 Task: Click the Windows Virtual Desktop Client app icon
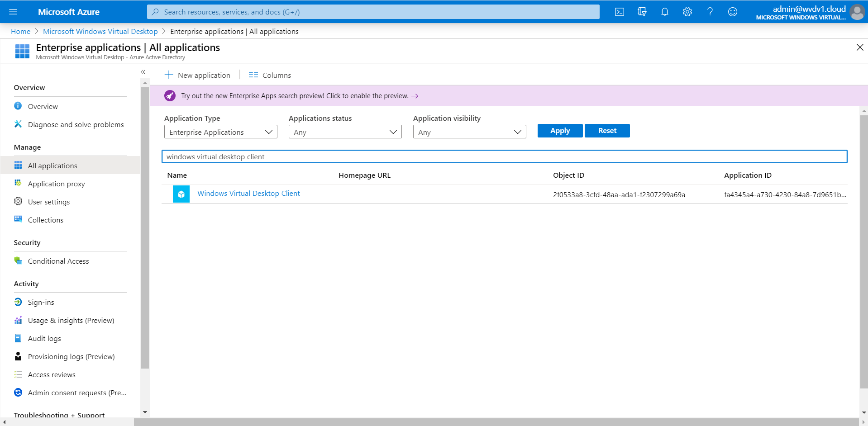(x=181, y=194)
